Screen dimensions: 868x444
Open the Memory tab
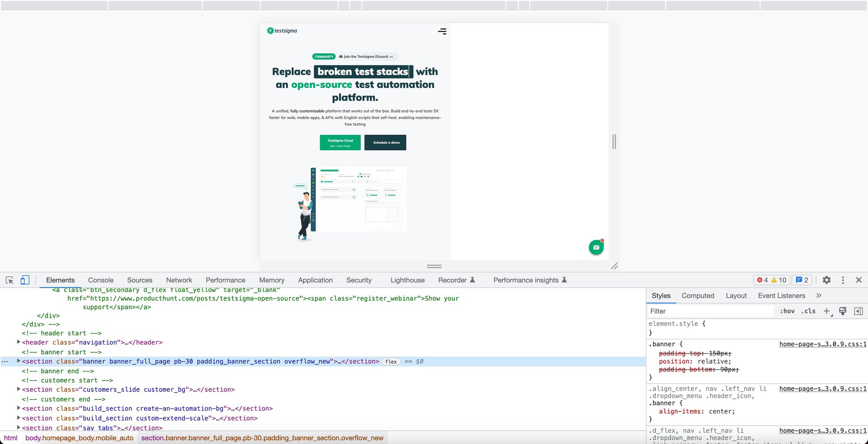[272, 280]
